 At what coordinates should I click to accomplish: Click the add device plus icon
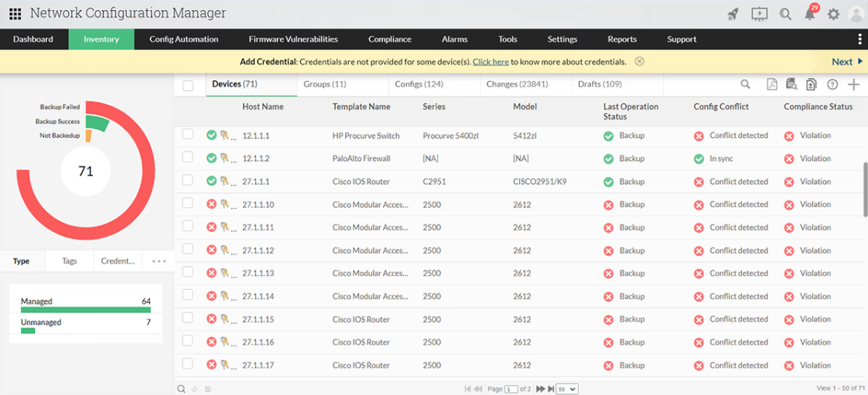click(854, 84)
